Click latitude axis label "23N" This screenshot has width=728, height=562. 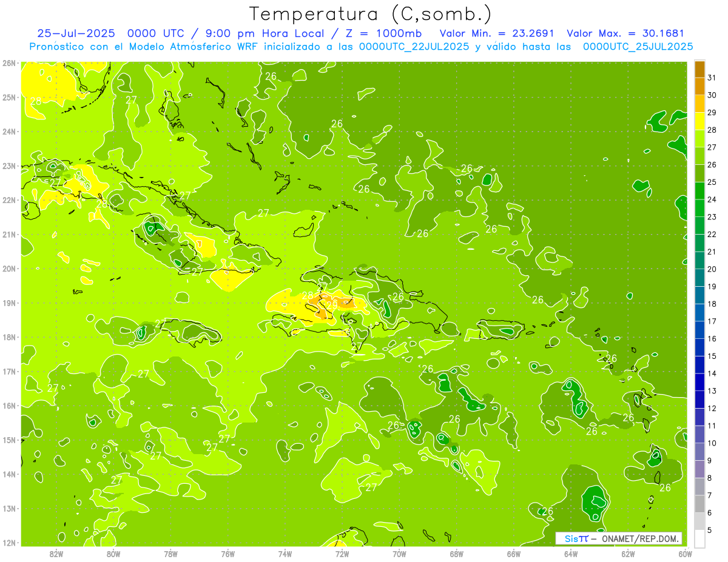click(x=9, y=166)
